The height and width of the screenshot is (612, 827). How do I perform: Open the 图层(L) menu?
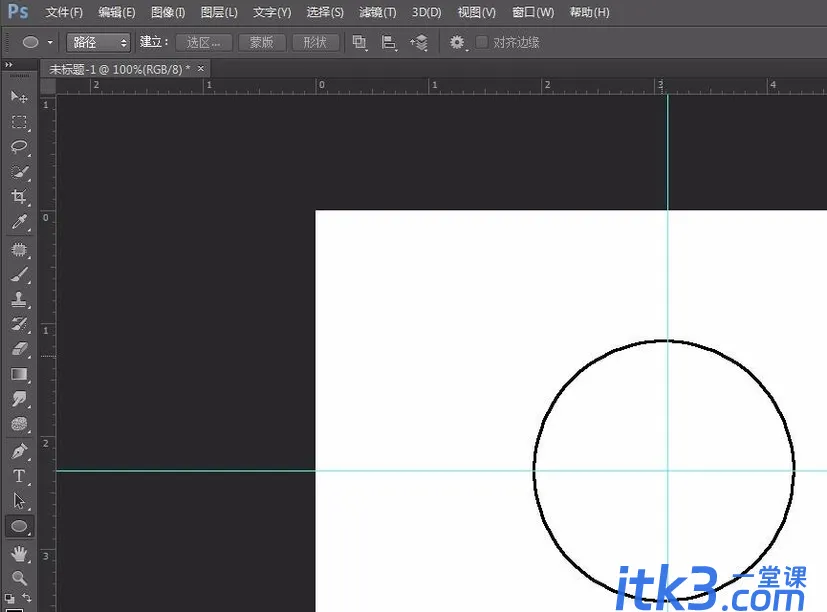point(219,12)
